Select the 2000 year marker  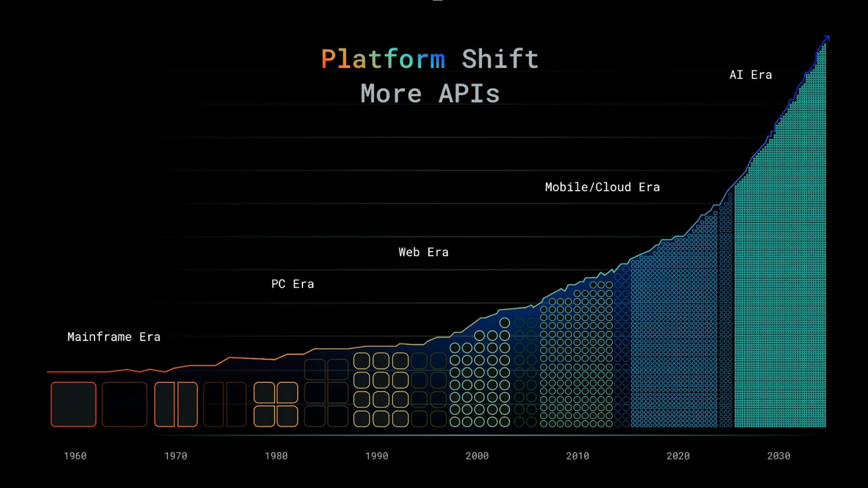point(477,456)
